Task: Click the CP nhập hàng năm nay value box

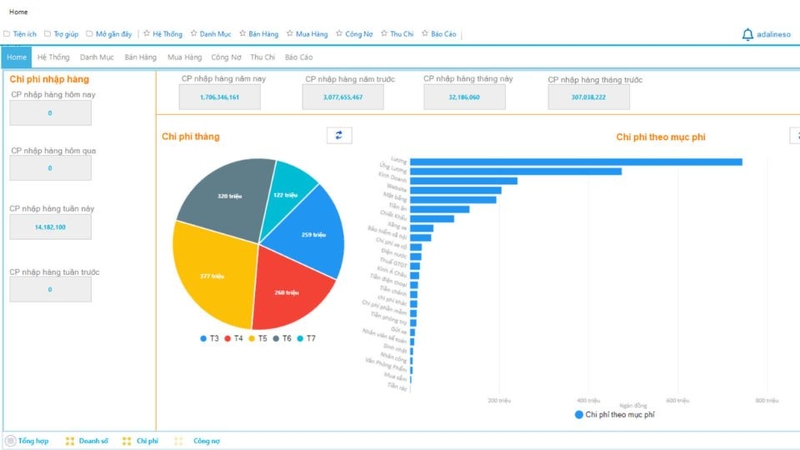Action: coord(219,97)
